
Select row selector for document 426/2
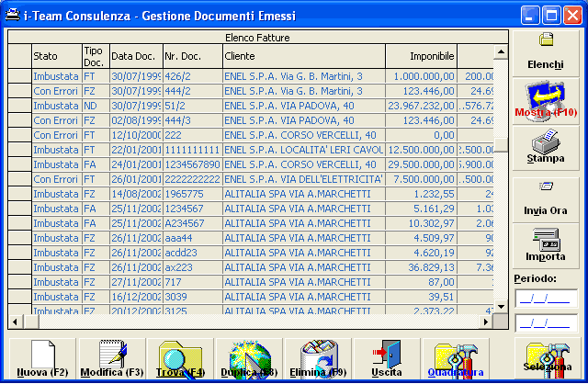pyautogui.click(x=20, y=76)
